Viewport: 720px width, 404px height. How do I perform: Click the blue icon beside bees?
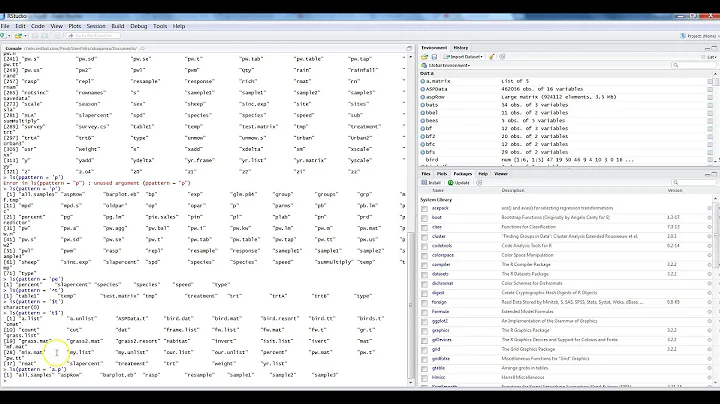(422, 120)
